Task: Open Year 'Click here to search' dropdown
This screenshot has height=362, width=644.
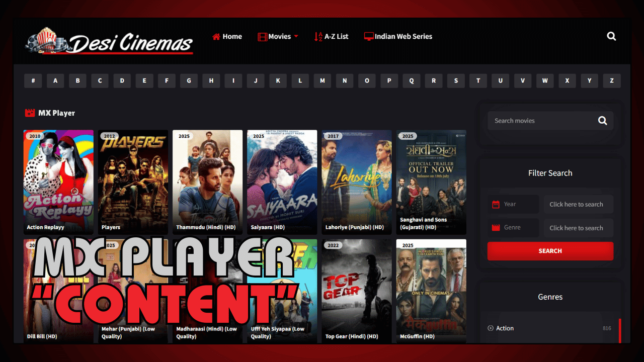Action: point(579,204)
